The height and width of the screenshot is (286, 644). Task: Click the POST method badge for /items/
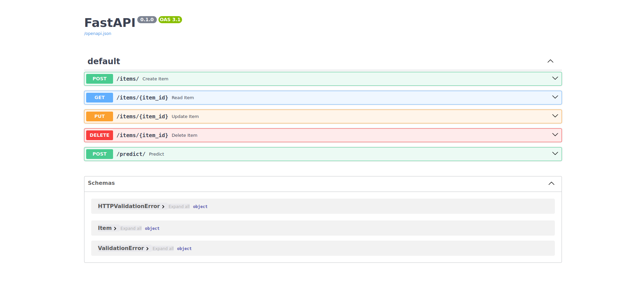(x=100, y=79)
